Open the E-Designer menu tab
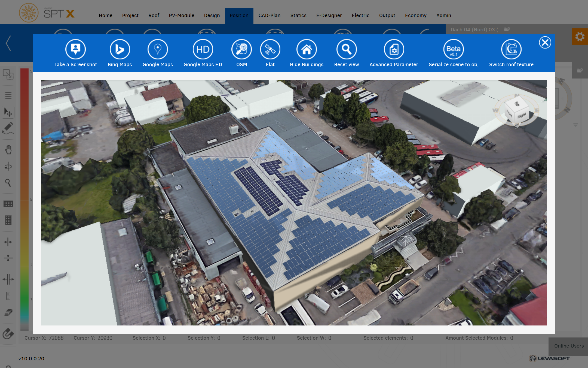Screen dimensions: 588x368 (x=329, y=16)
